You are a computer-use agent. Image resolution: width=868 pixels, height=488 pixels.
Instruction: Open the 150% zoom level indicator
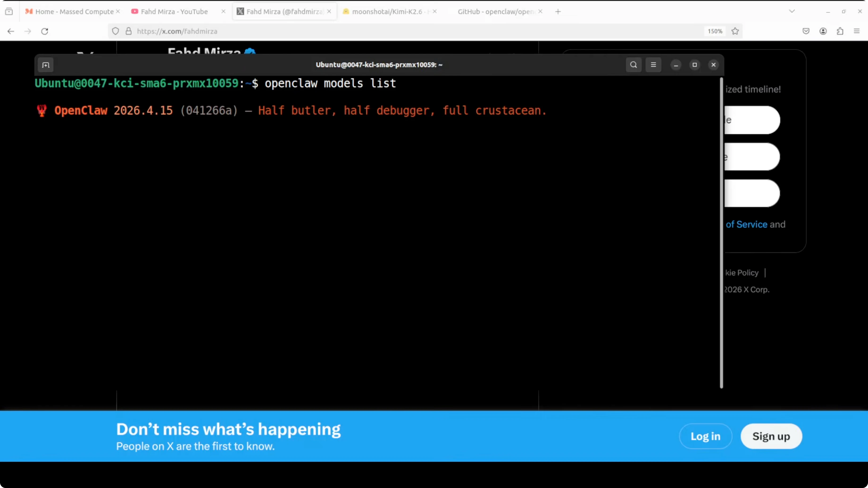715,31
